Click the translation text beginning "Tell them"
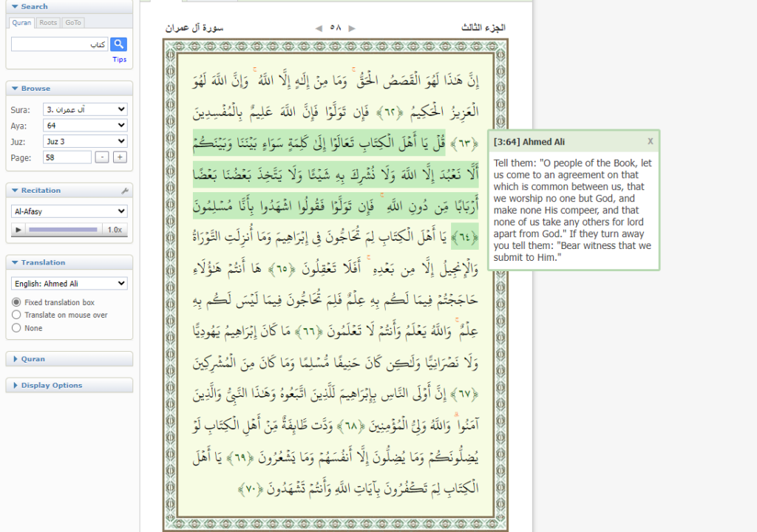Image resolution: width=757 pixels, height=532 pixels. 573,210
